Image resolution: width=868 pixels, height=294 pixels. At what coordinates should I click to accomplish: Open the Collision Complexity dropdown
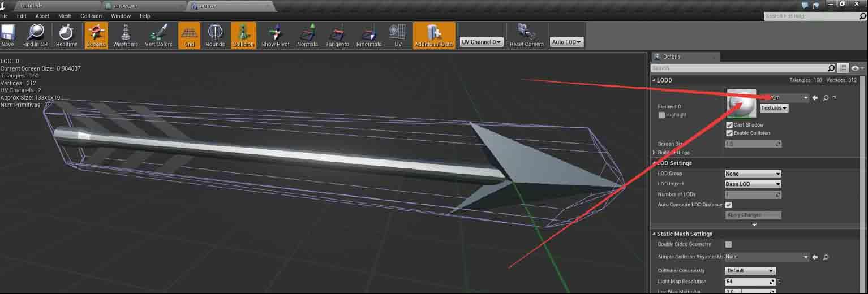pyautogui.click(x=750, y=271)
